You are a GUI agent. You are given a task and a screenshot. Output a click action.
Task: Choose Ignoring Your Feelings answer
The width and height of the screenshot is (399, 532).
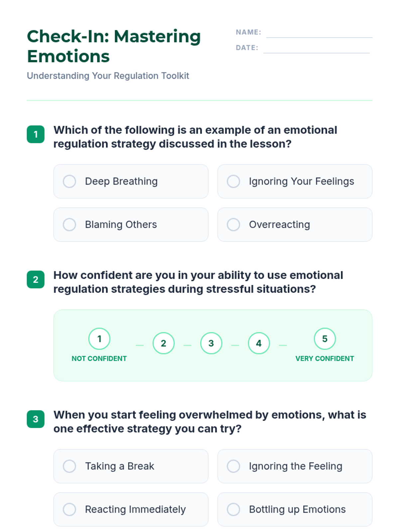pos(233,182)
